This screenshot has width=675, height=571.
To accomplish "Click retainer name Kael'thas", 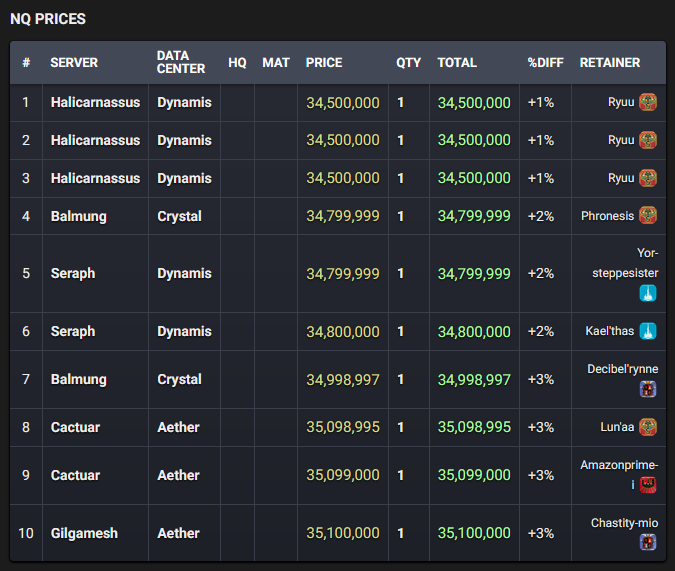I will pyautogui.click(x=610, y=331).
